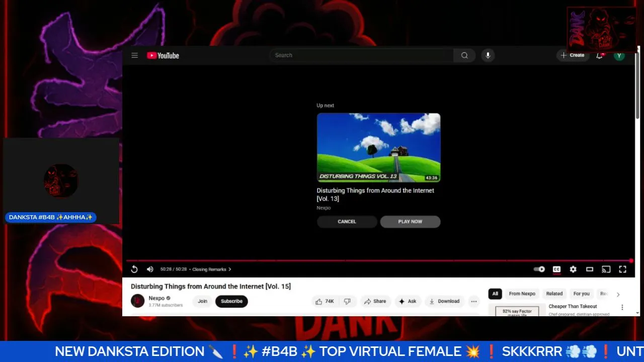Image resolution: width=644 pixels, height=362 pixels.
Task: Open the player settings gear
Action: click(573, 269)
